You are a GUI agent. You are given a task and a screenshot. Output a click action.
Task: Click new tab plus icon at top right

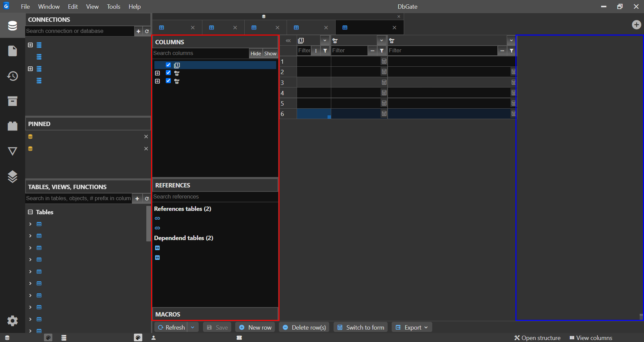[636, 25]
